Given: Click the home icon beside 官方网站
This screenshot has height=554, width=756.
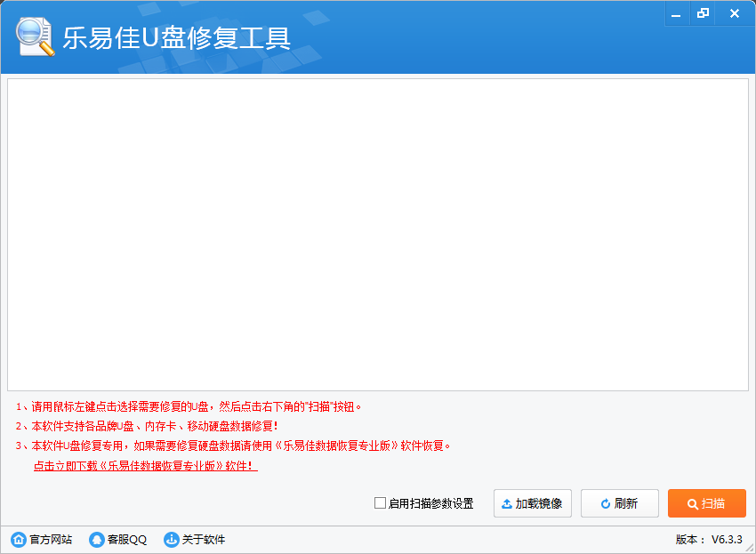Looking at the screenshot, I should pyautogui.click(x=19, y=540).
